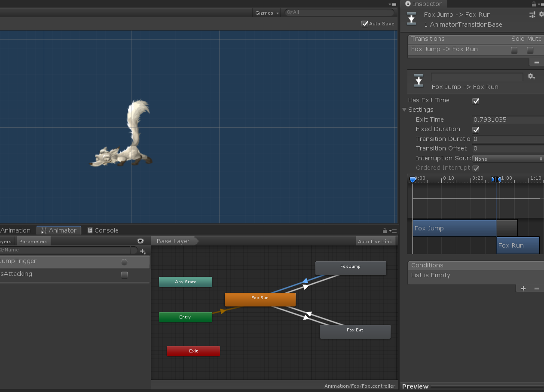Click the Animator tab icon
Image resolution: width=544 pixels, height=392 pixels.
[44, 230]
